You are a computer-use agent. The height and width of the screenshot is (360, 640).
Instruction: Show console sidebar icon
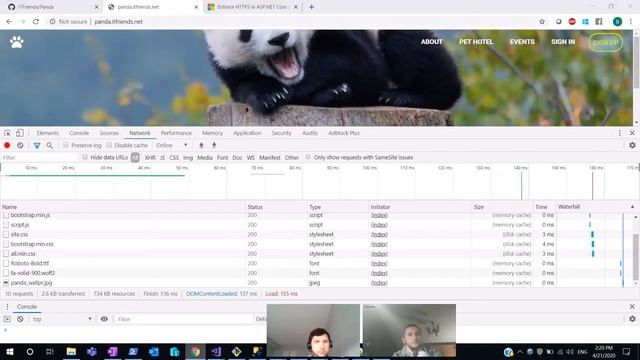click(7, 319)
